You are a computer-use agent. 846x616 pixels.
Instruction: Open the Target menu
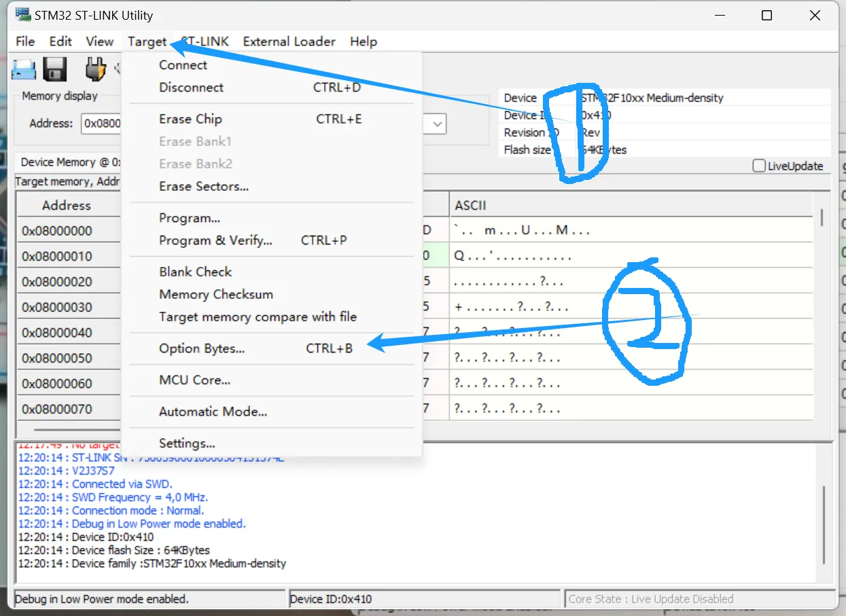pos(147,41)
